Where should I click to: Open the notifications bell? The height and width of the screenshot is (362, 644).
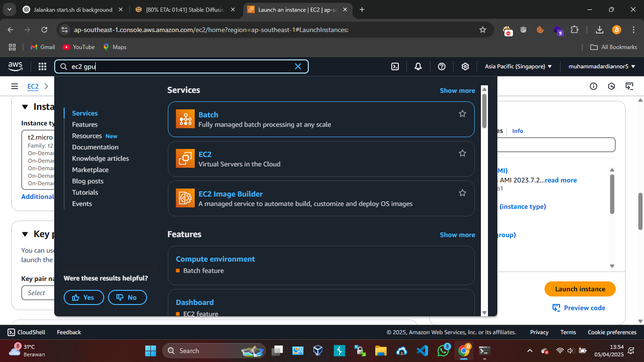(418, 66)
